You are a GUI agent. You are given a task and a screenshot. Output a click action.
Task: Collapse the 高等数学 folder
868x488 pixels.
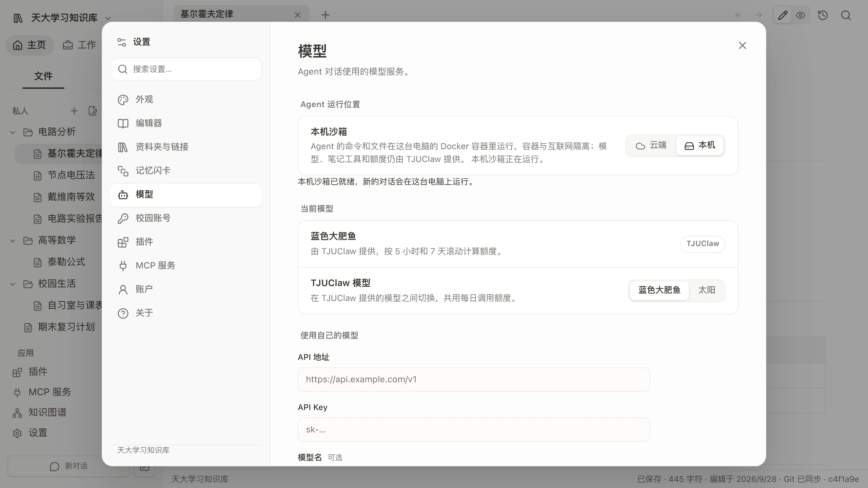click(13, 241)
